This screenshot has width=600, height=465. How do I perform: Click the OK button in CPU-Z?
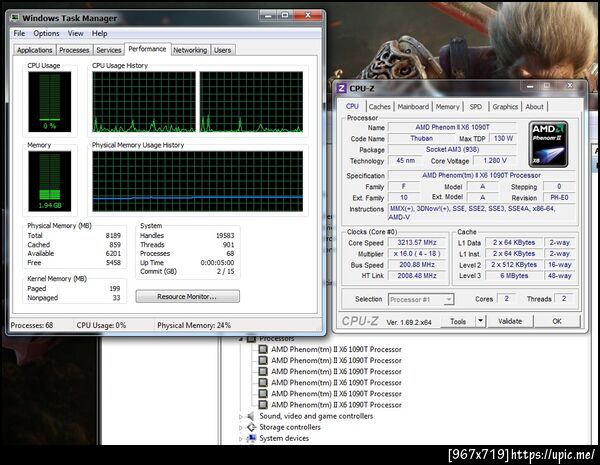pyautogui.click(x=557, y=321)
